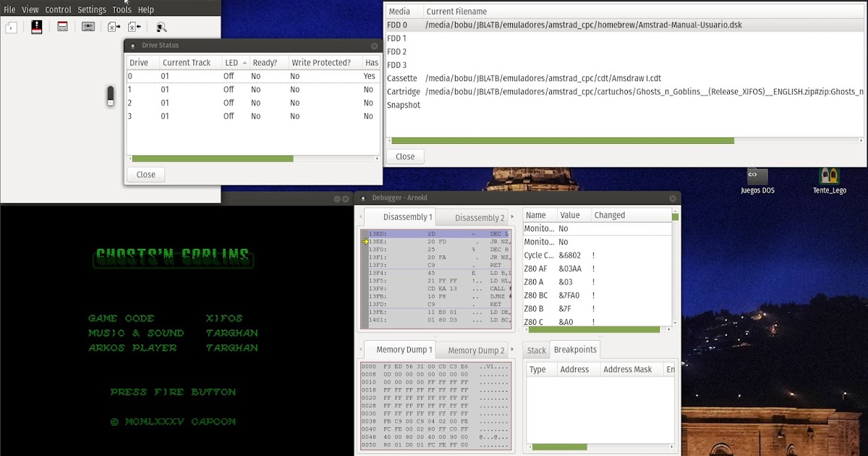Click Close in the Media window
This screenshot has height=456, width=868.
click(x=404, y=156)
